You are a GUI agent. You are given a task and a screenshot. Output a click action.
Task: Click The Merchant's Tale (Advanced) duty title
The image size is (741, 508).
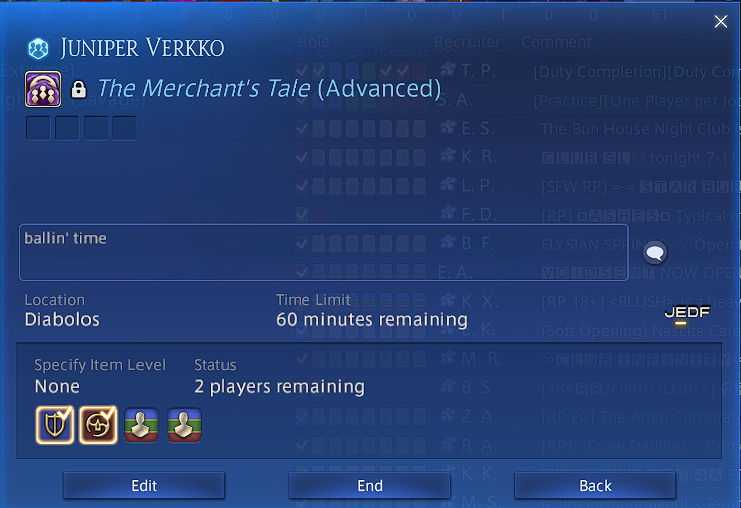pos(269,89)
